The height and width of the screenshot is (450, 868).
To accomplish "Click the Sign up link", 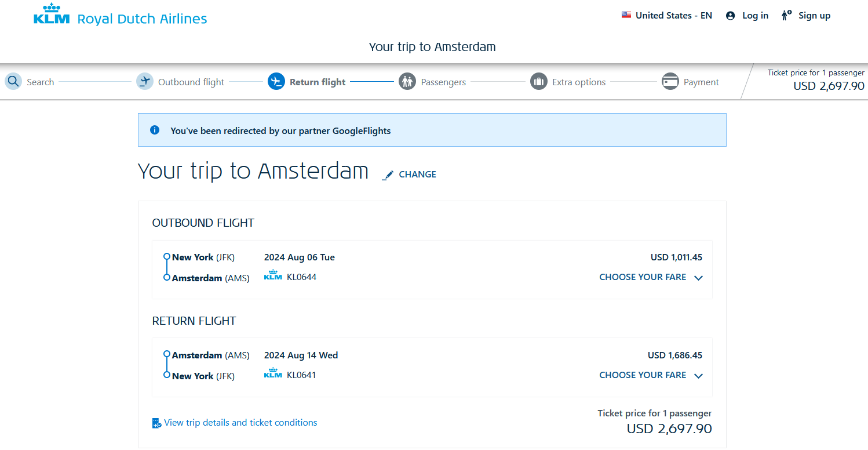I will [814, 15].
